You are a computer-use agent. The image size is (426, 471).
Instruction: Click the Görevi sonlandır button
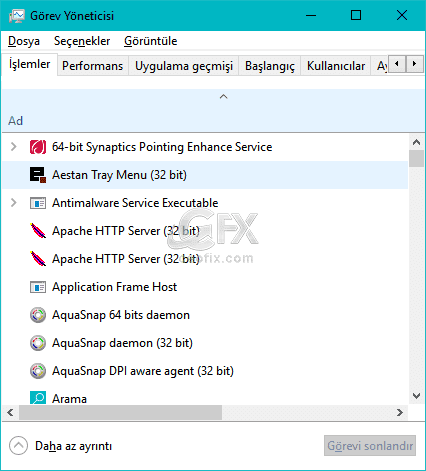click(370, 446)
